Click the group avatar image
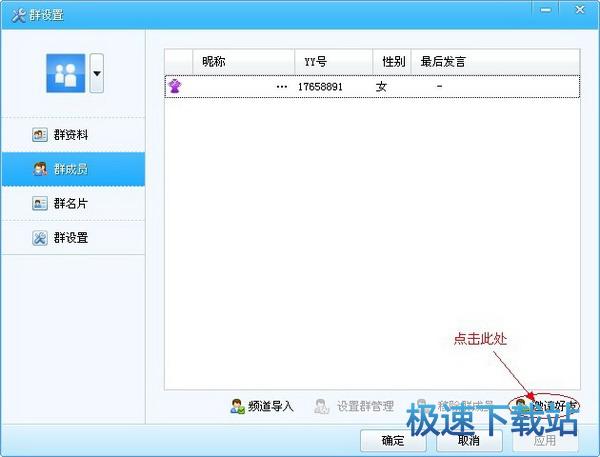 pos(65,73)
